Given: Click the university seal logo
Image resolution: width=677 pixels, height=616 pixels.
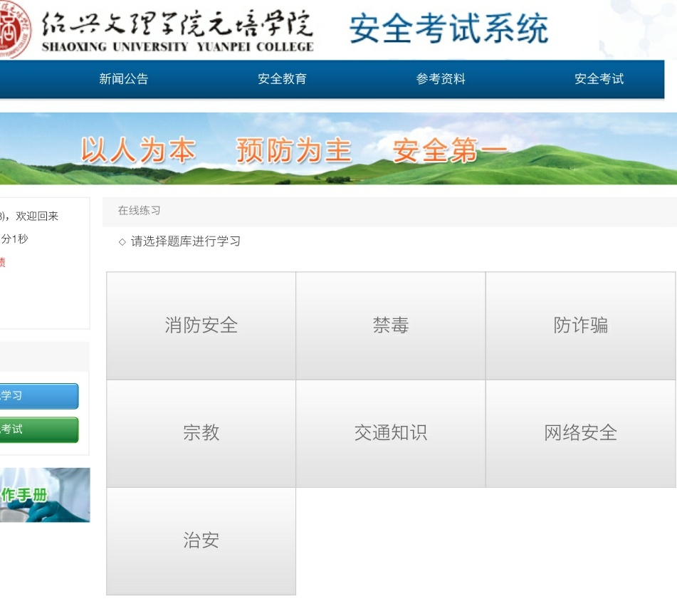Looking at the screenshot, I should (x=14, y=29).
